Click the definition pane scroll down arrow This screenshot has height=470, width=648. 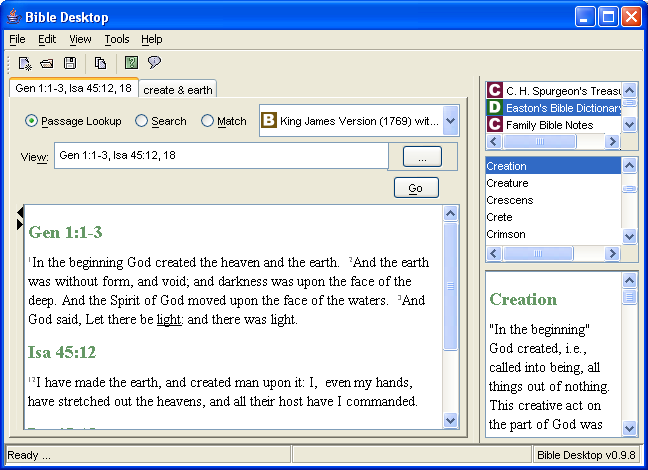pyautogui.click(x=629, y=428)
